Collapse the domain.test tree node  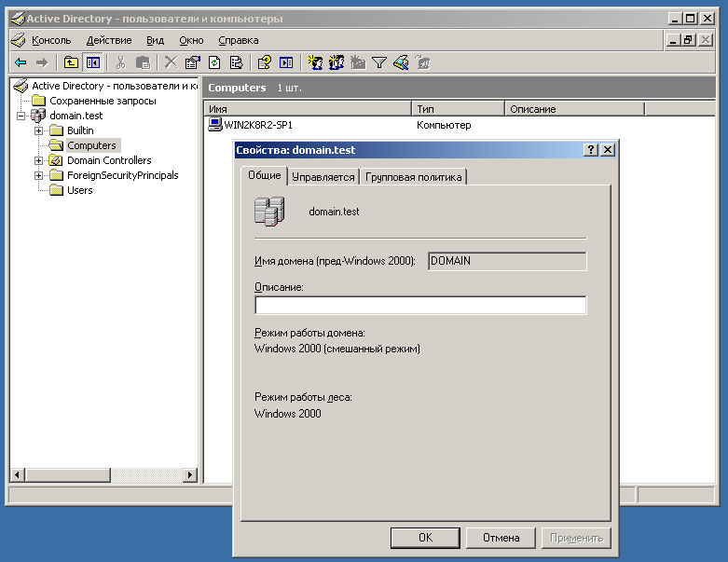pos(22,116)
